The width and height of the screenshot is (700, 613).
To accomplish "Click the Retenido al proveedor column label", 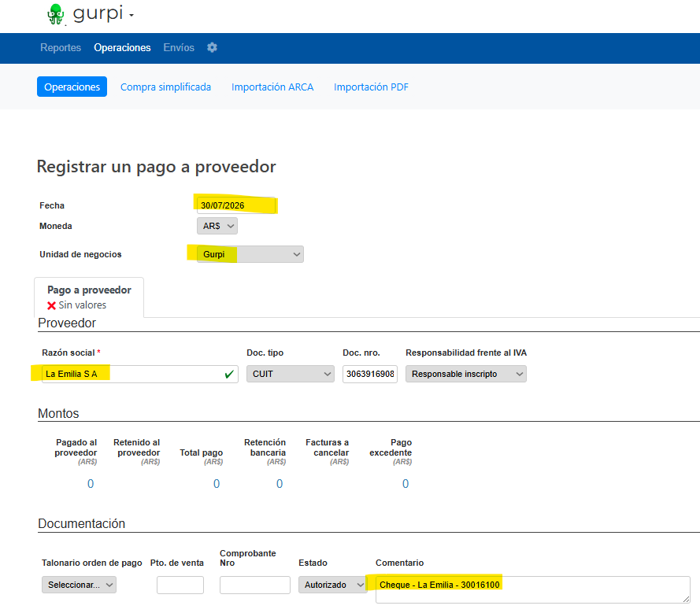I will pos(136,448).
